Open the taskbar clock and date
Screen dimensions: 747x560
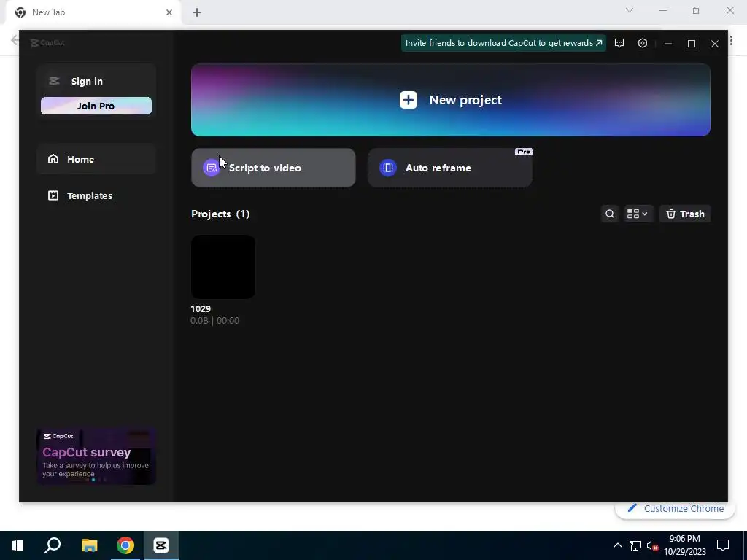[685, 545]
